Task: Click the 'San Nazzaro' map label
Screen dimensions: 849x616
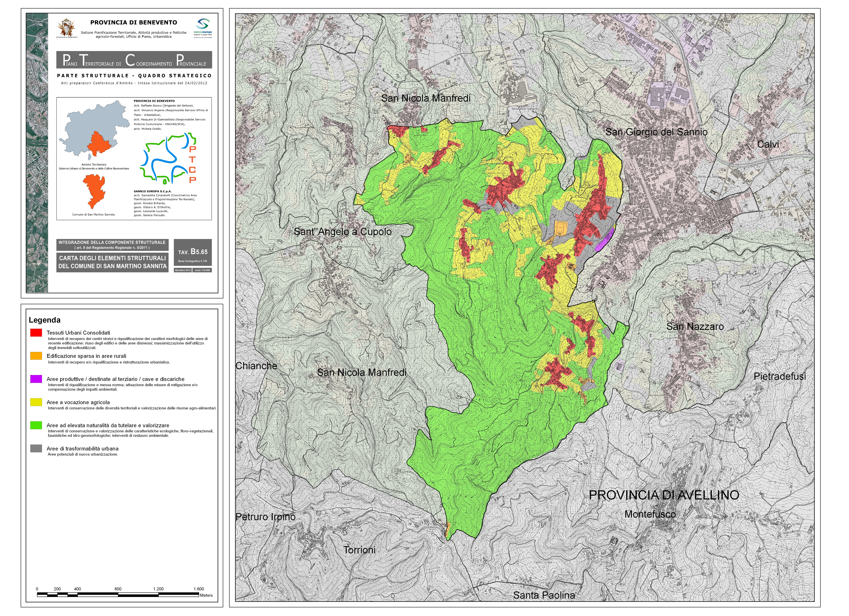Action: 695,326
